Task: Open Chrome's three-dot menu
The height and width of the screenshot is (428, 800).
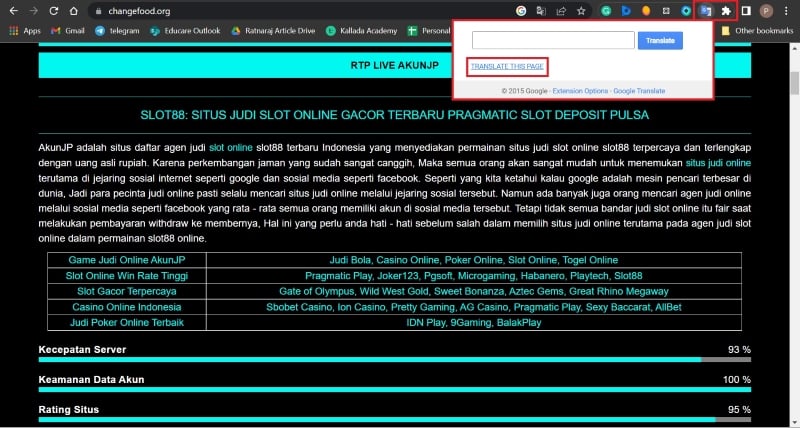Action: (x=786, y=11)
